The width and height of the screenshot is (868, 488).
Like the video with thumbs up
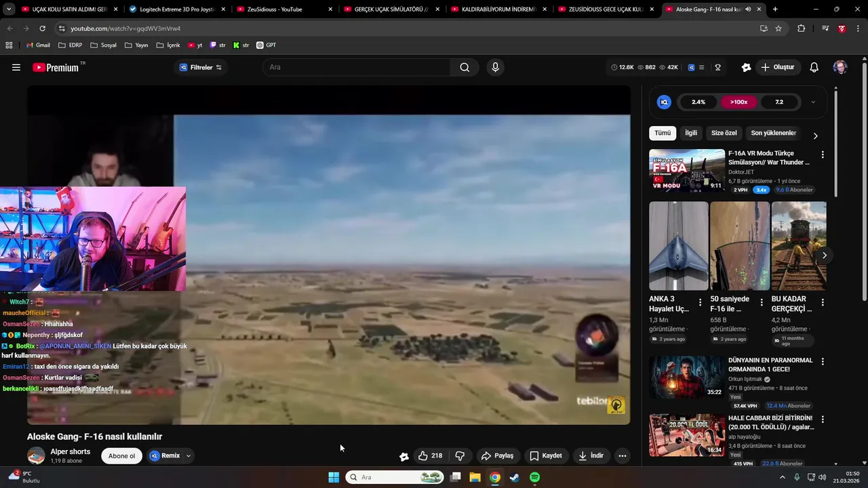pos(430,455)
